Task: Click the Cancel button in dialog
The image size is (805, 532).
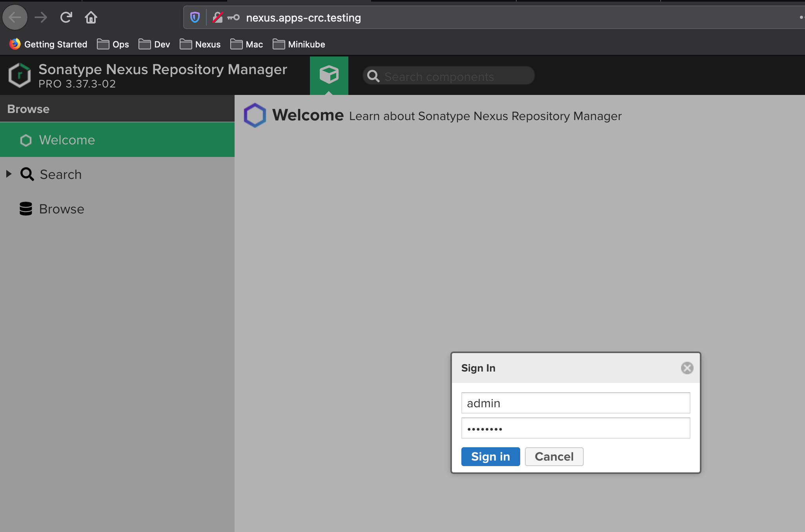Action: [554, 457]
